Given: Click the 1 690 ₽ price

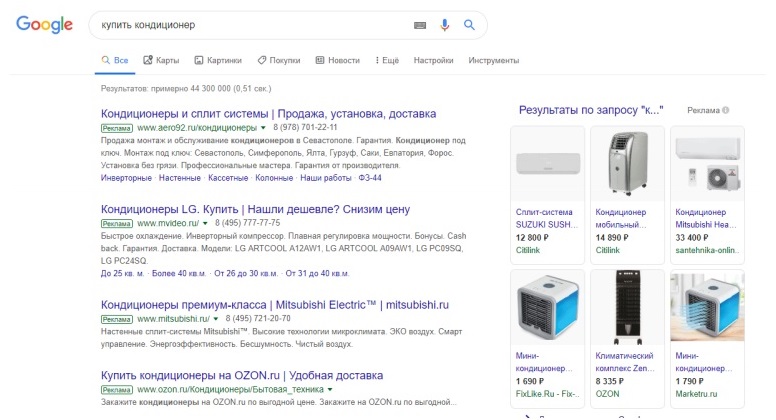Looking at the screenshot, I should coord(530,381).
